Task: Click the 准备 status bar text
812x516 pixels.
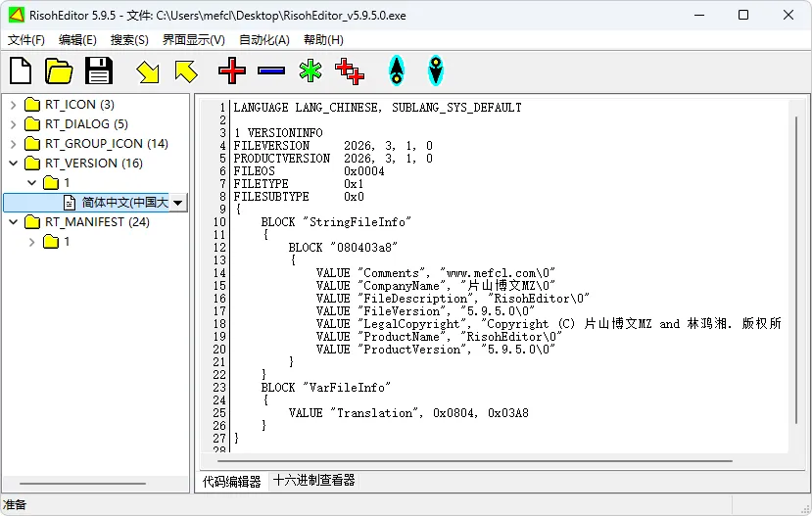Action: [x=15, y=504]
